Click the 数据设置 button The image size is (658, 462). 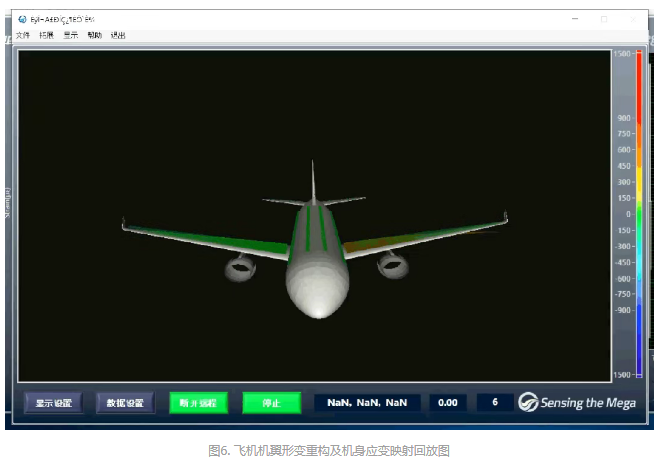[125, 403]
